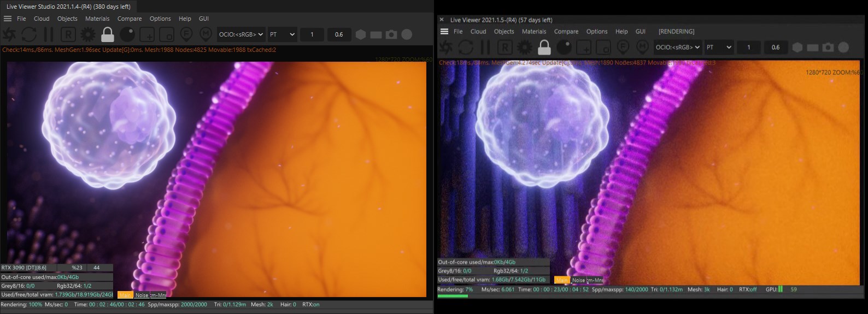Select Noise pass tab in left window

coord(142,295)
